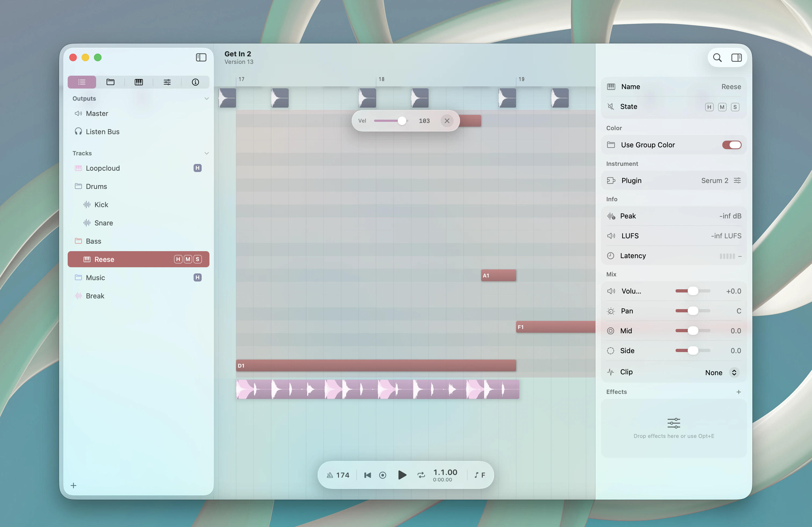The height and width of the screenshot is (527, 812).
Task: Adjust the Pan slider
Action: (693, 310)
